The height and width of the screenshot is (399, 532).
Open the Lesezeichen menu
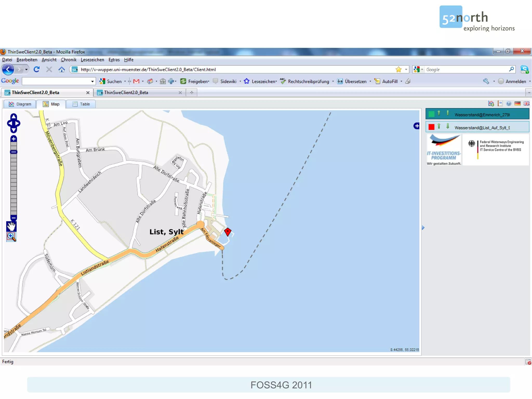coord(92,60)
